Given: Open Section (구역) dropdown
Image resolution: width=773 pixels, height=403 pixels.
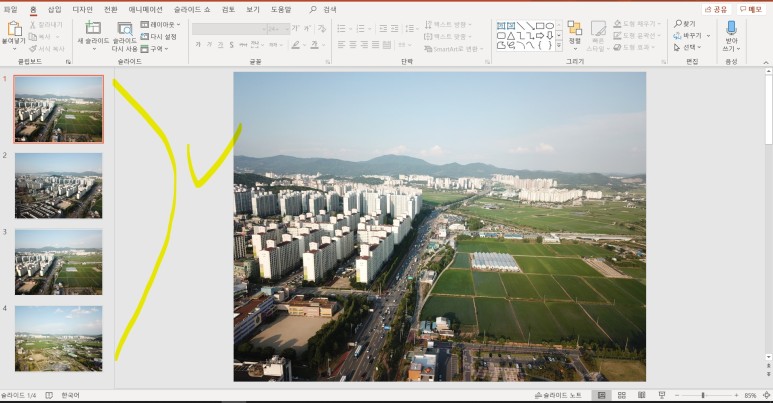Looking at the screenshot, I should pyautogui.click(x=154, y=49).
